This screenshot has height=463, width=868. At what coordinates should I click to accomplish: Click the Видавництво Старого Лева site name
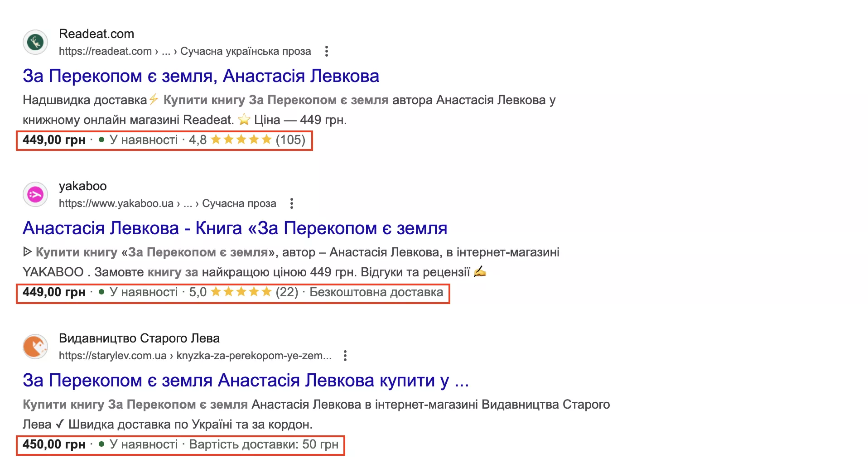tap(139, 338)
